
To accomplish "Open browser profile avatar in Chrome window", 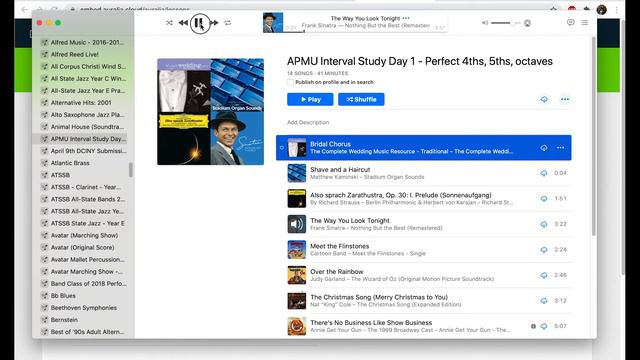I will click(x=601, y=9).
